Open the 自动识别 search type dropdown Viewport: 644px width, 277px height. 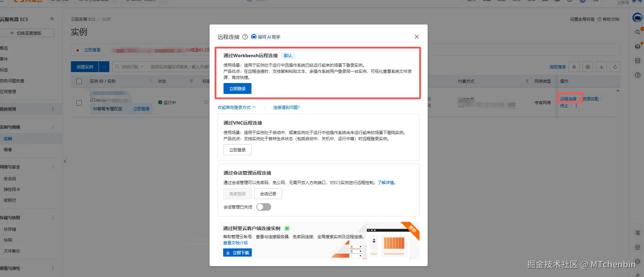133,67
